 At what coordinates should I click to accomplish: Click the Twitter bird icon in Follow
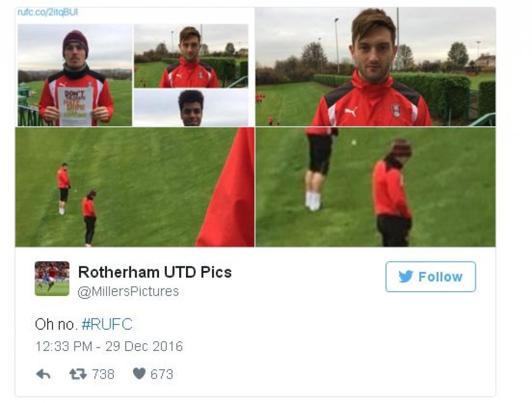[x=406, y=276]
